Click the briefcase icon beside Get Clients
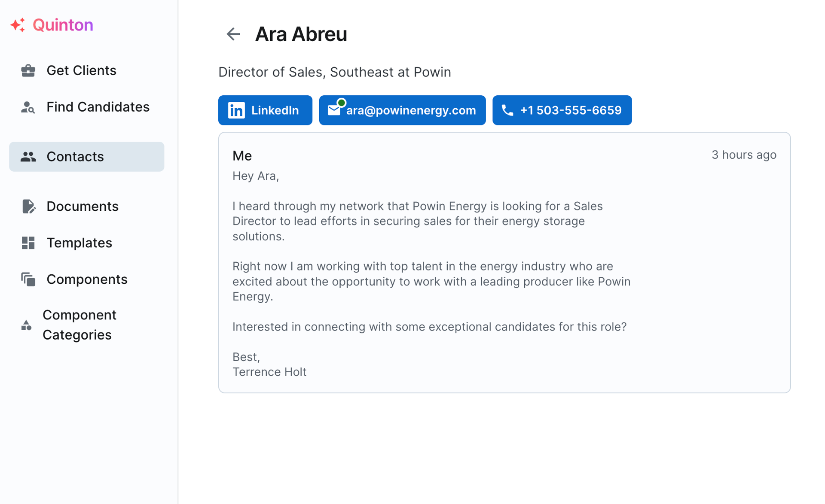 pyautogui.click(x=28, y=70)
